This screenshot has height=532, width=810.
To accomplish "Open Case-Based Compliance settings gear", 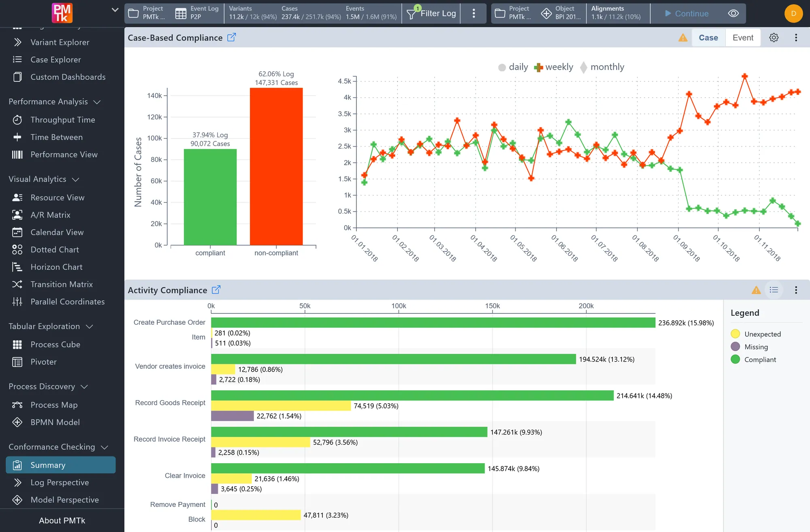I will [774, 38].
